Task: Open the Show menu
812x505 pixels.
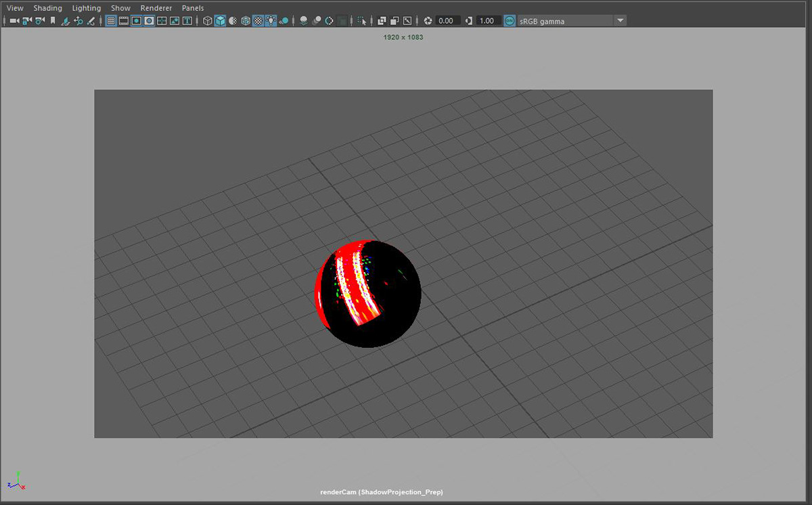Action: [x=120, y=8]
